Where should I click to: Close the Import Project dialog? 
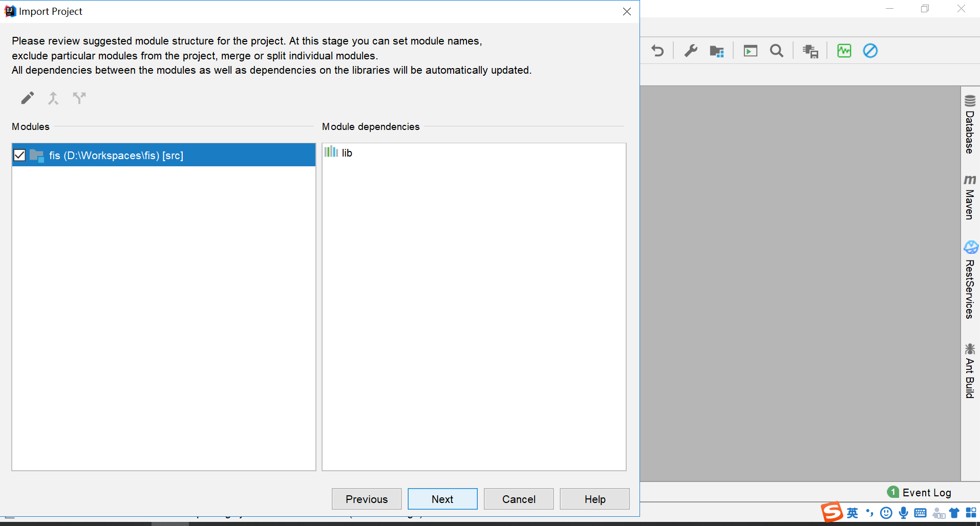coord(627,11)
